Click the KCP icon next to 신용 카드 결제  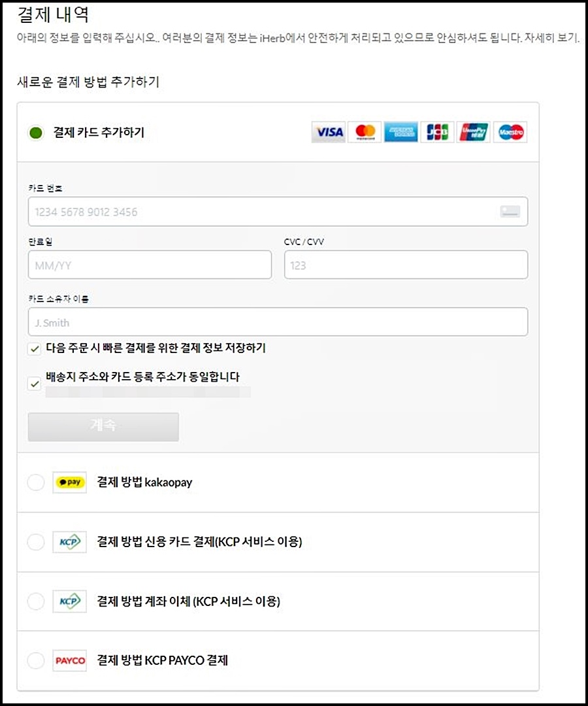click(x=69, y=542)
